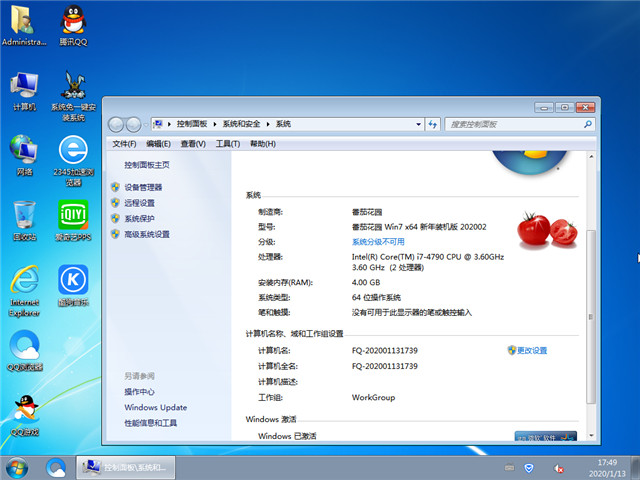640x480 pixels.
Task: Click the genuine software badge
Action: click(x=546, y=436)
